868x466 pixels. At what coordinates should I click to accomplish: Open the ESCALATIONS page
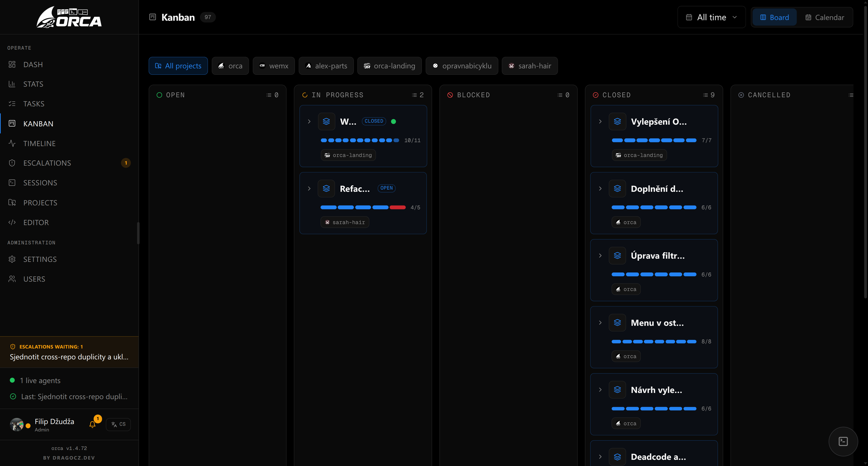coord(47,163)
